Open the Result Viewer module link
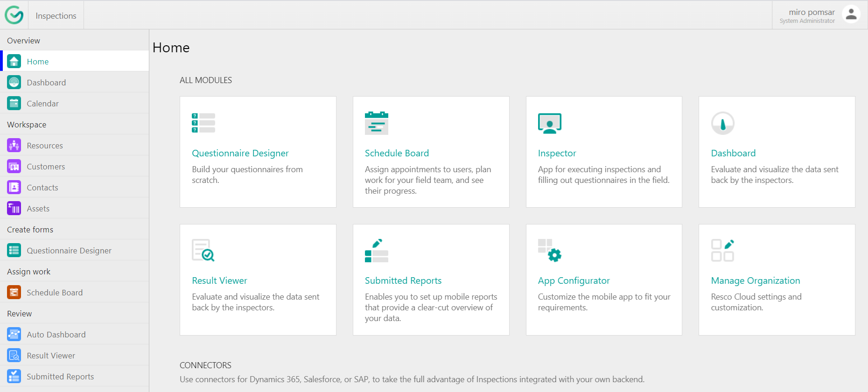This screenshot has height=392, width=868. 219,280
